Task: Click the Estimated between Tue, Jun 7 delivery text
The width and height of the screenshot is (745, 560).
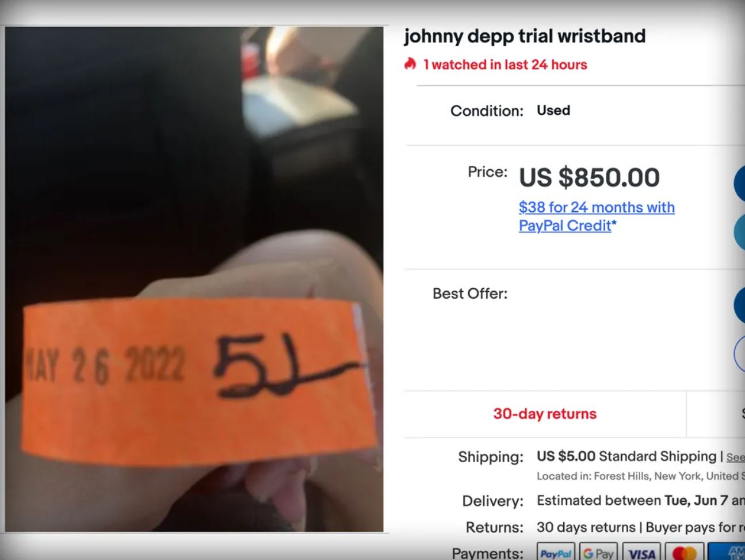Action: (640, 501)
